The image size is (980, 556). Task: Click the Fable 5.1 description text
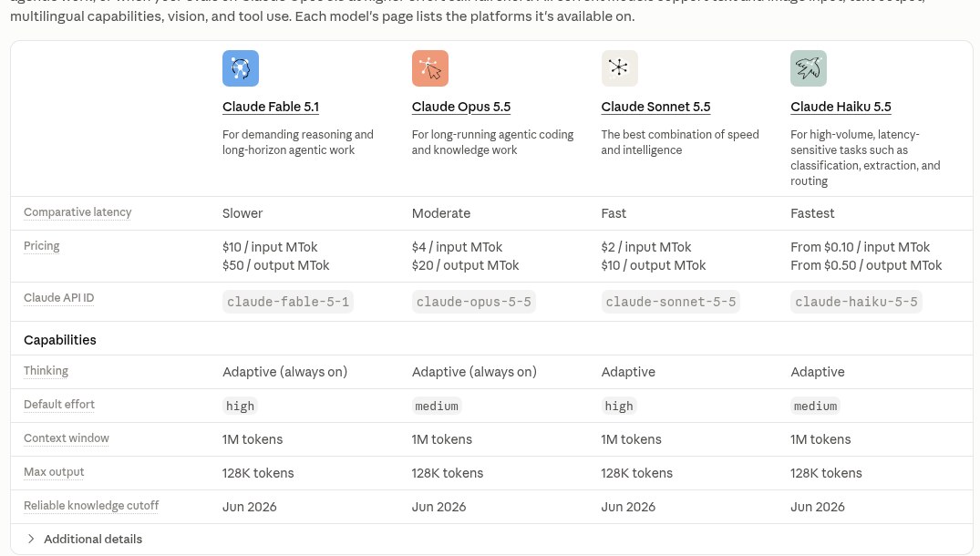coord(298,142)
